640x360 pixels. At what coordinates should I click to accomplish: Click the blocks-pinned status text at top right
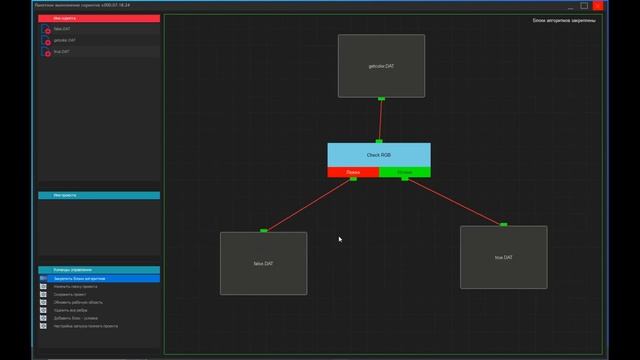[564, 20]
